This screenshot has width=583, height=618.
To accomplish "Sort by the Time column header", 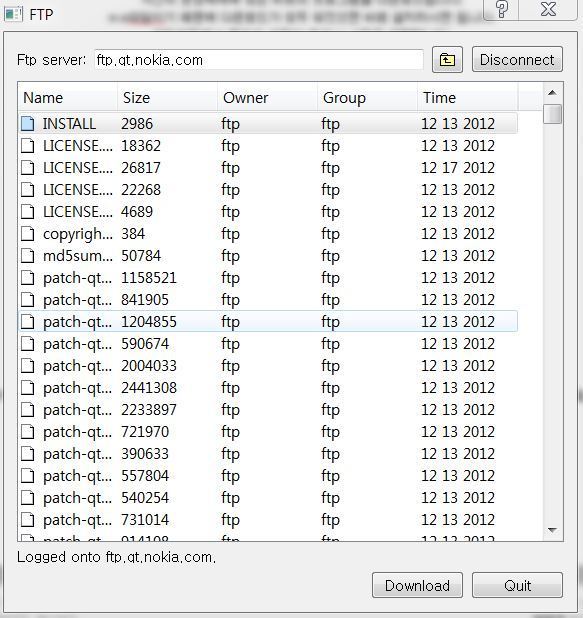I will [x=468, y=98].
